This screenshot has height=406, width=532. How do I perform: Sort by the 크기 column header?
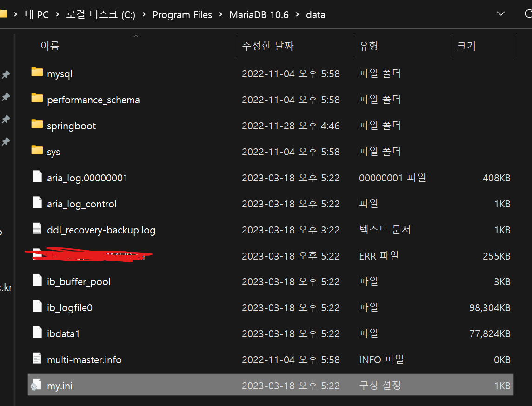[466, 46]
